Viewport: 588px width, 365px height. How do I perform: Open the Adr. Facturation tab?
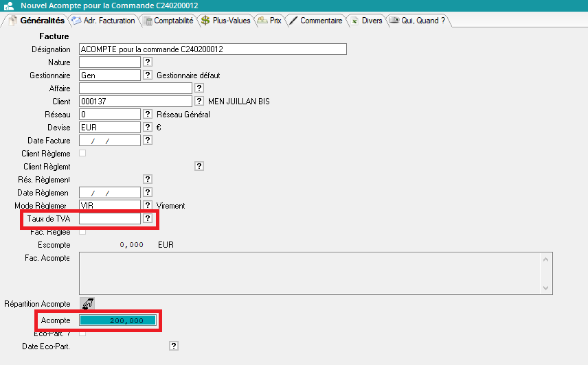pos(103,21)
